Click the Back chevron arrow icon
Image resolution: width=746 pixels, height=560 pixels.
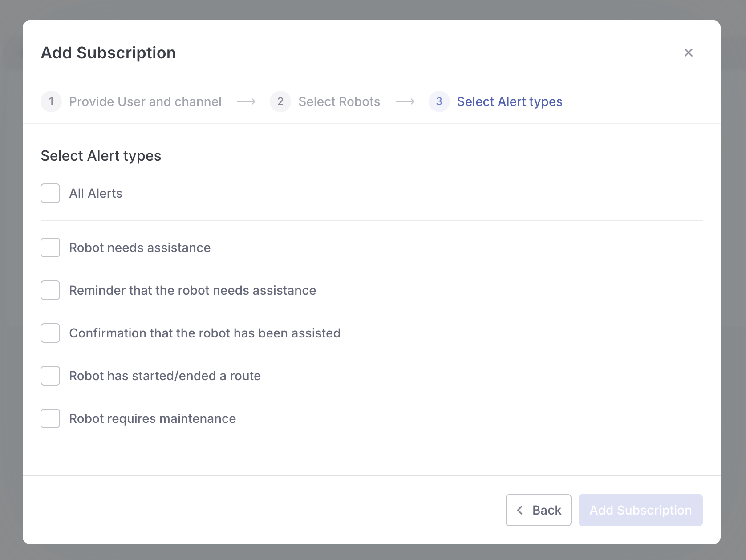[x=519, y=510]
